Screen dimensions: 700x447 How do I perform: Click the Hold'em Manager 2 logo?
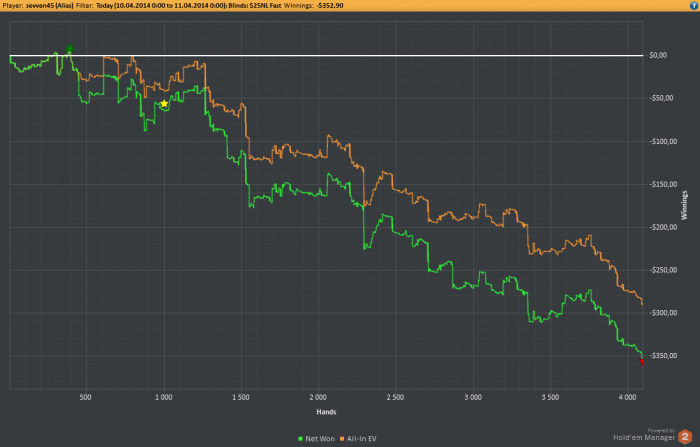[x=653, y=436]
